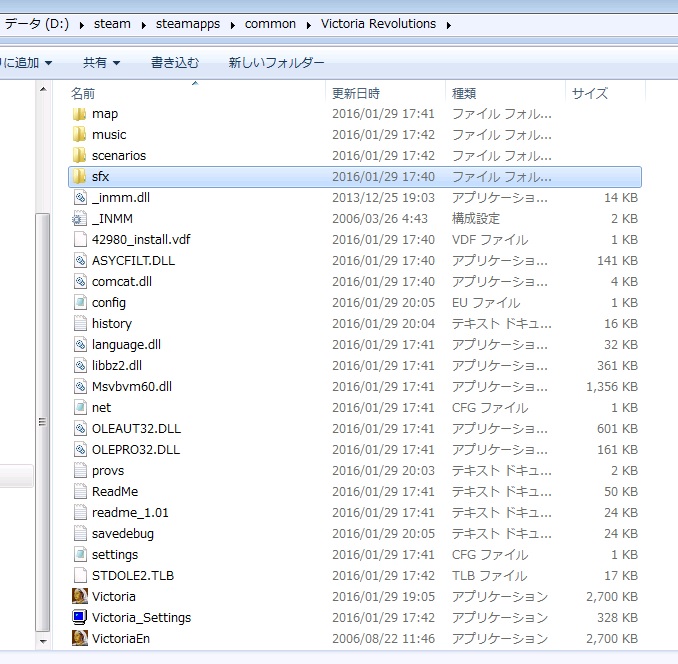
Task: Click the VictoriaEn application portrait icon
Action: pyautogui.click(x=80, y=638)
